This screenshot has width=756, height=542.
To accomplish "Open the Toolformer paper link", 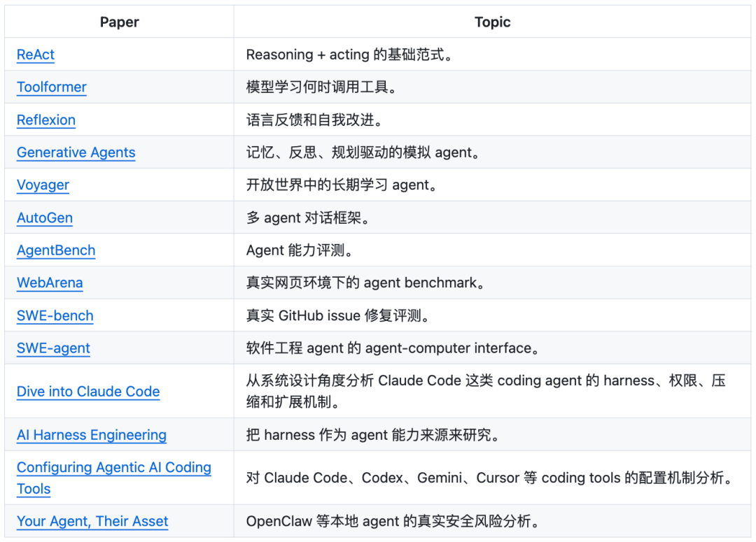I will (52, 87).
